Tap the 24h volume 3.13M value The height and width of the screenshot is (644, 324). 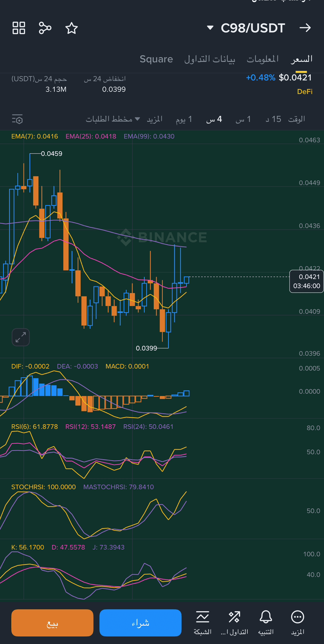[x=56, y=89]
